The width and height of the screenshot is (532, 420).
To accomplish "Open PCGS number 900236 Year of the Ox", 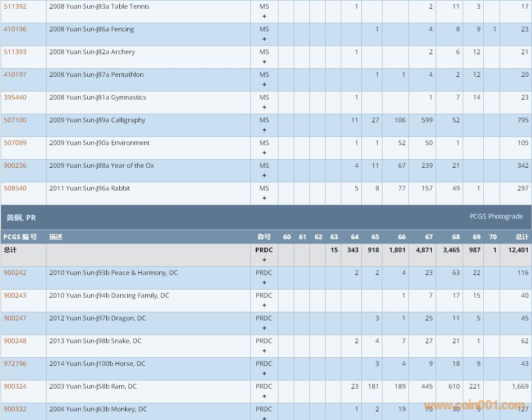I will 15,166.
